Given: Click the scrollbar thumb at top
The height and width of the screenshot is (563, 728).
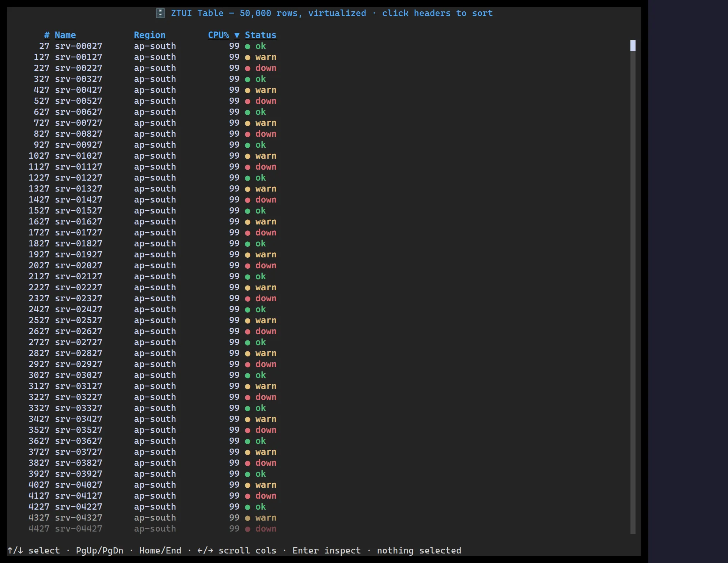Looking at the screenshot, I should 633,46.
